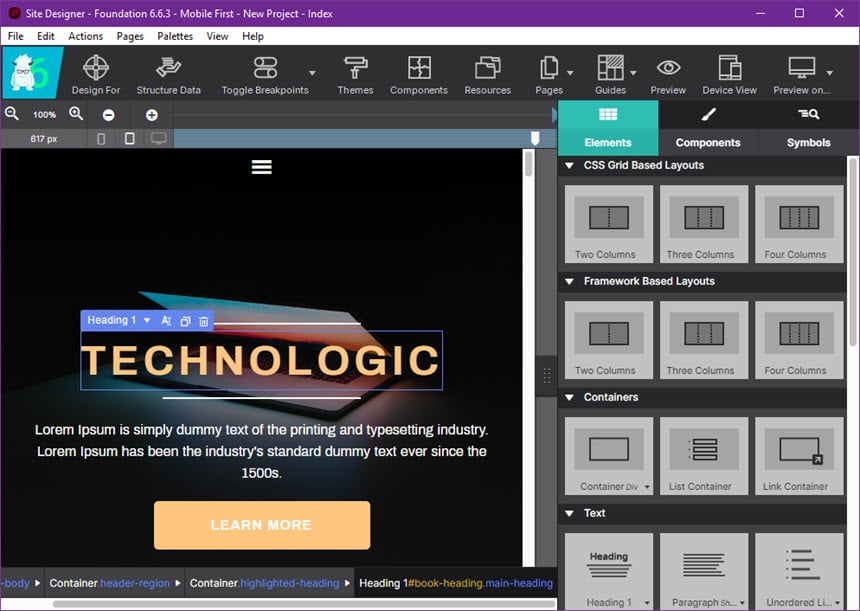Select Container.highlighted-heading in breadcrumb
Screen dimensions: 860x611
(x=264, y=583)
